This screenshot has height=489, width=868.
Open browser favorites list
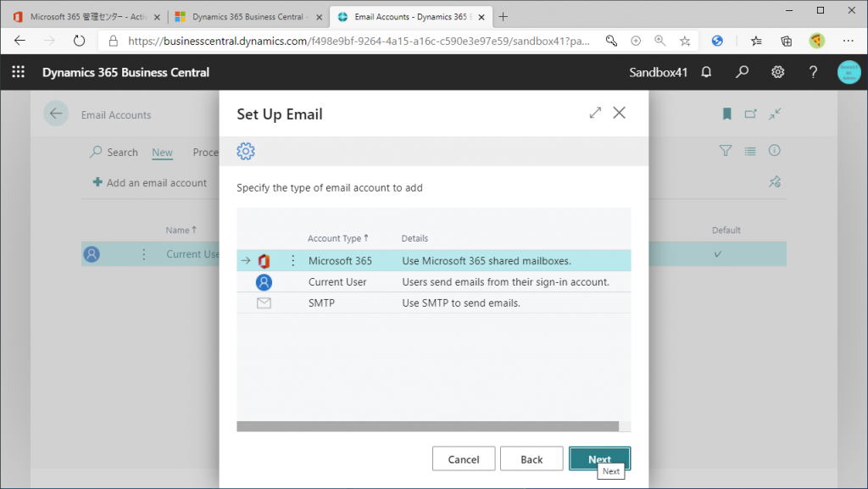point(756,41)
